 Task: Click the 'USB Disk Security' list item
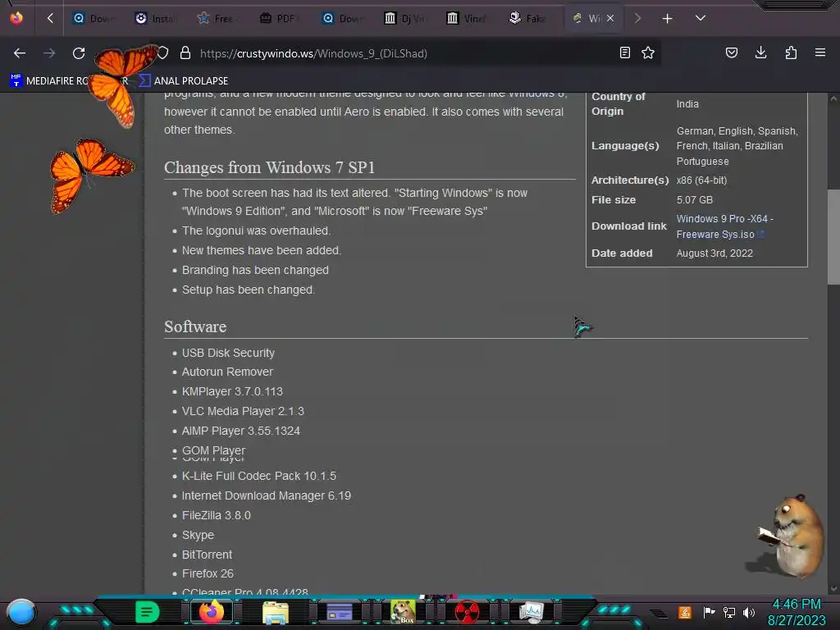[228, 353]
